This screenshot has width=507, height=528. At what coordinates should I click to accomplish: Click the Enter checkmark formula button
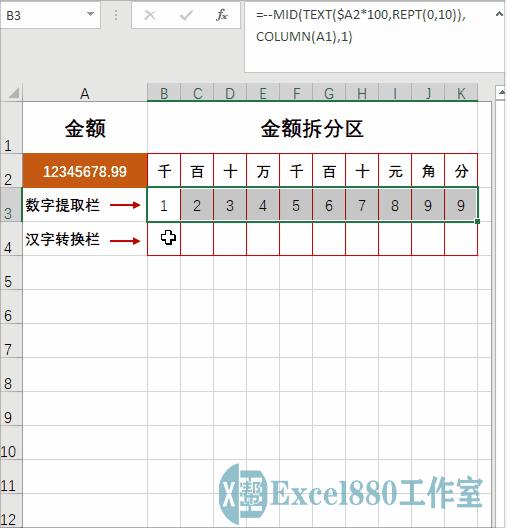tap(186, 15)
